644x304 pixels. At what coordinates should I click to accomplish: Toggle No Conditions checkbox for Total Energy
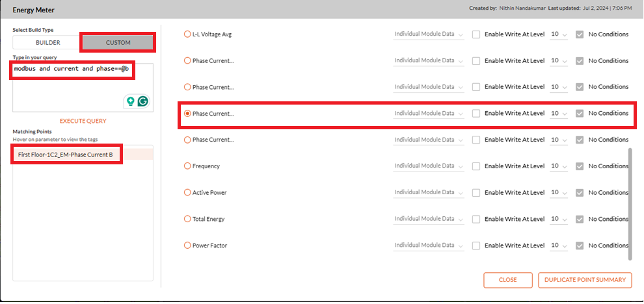pyautogui.click(x=580, y=219)
